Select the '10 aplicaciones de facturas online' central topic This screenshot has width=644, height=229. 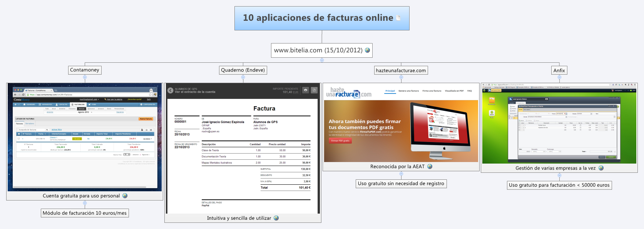pyautogui.click(x=318, y=18)
